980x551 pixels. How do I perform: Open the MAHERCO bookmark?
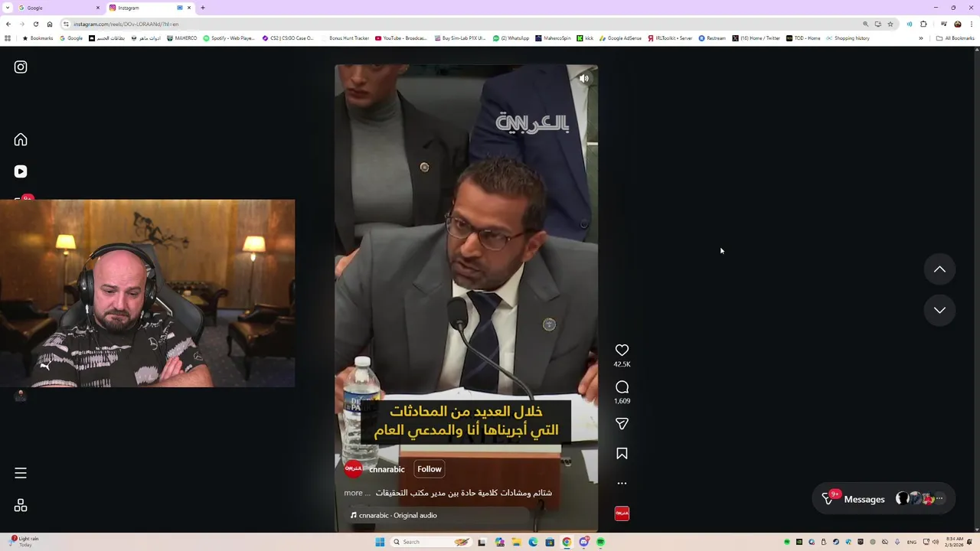[182, 38]
